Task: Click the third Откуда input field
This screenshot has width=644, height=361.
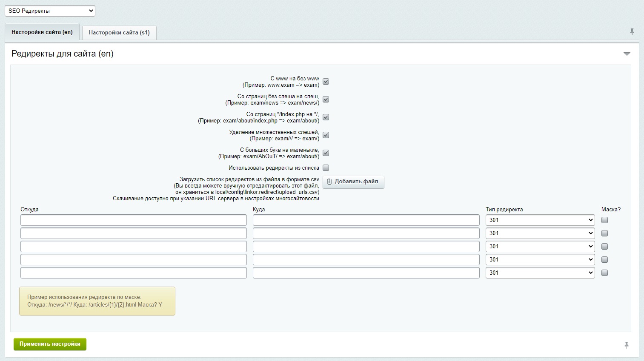Action: (x=134, y=246)
